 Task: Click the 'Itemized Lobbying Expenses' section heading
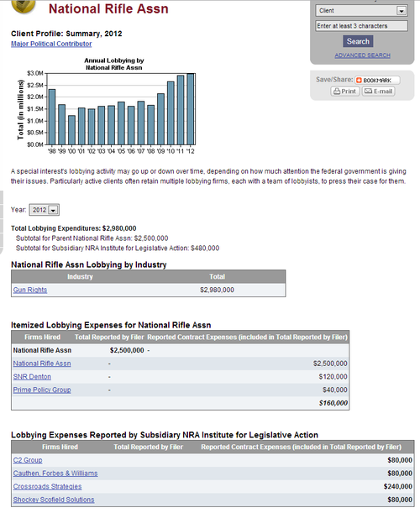coord(111,325)
